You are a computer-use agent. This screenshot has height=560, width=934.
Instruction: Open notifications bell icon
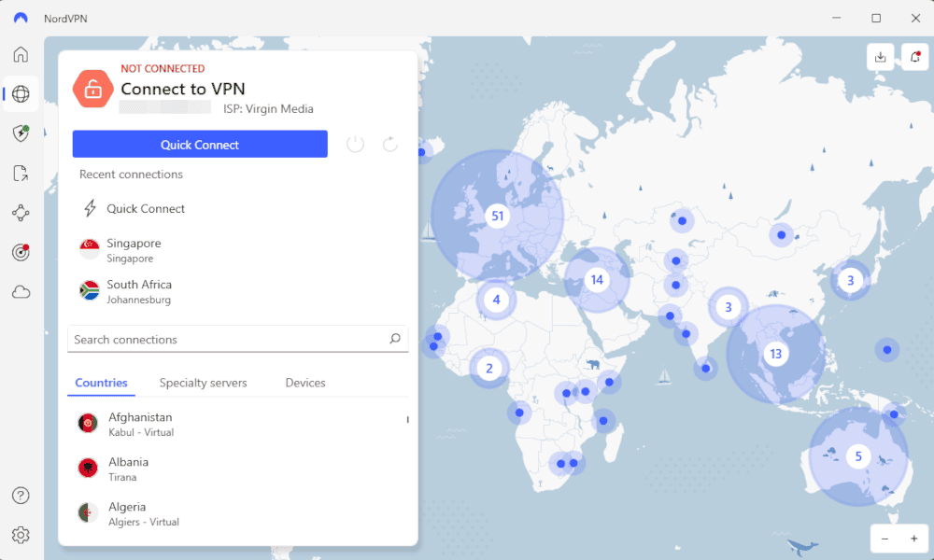tap(915, 57)
